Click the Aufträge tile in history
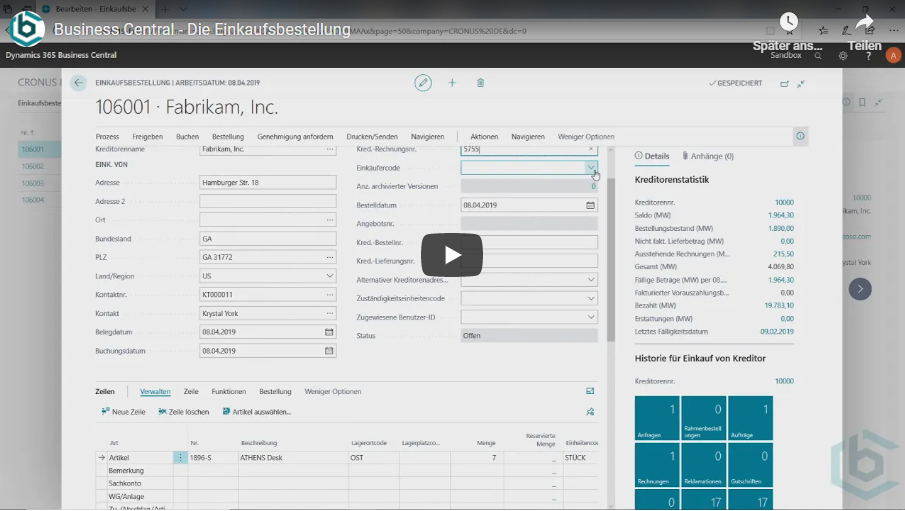Image resolution: width=905 pixels, height=511 pixels. 750,418
